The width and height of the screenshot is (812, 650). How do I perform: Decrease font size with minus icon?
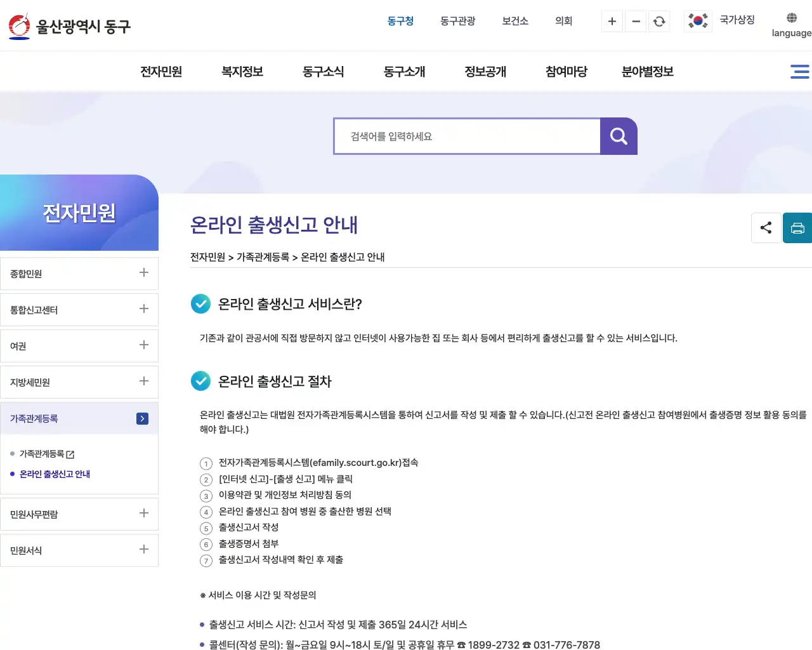(636, 22)
